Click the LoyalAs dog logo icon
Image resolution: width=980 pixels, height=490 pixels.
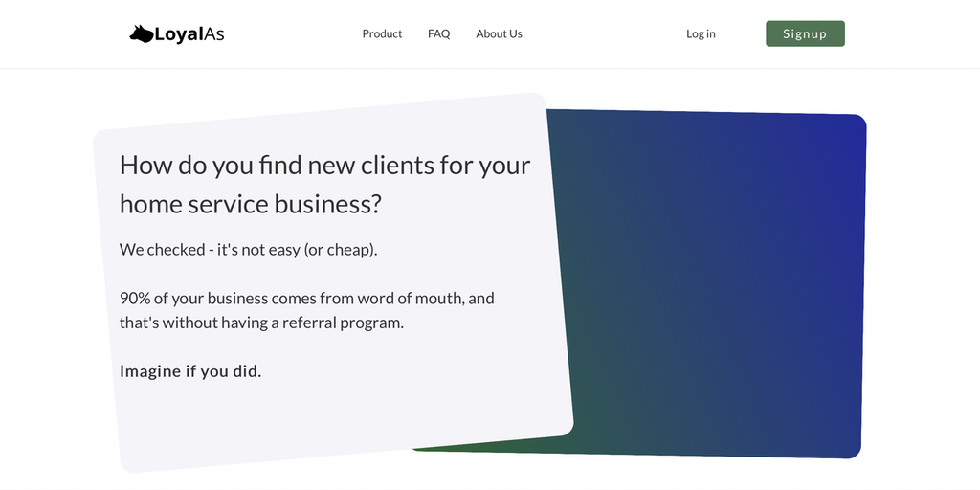click(142, 33)
